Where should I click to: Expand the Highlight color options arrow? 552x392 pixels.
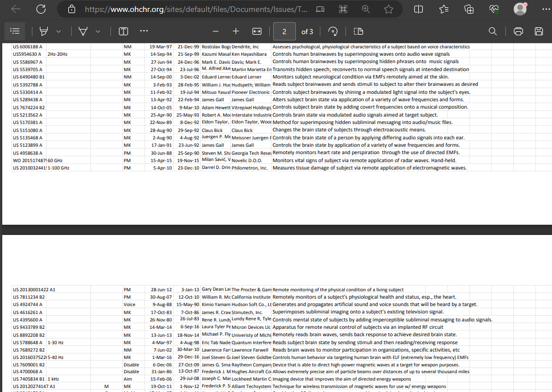[59, 32]
